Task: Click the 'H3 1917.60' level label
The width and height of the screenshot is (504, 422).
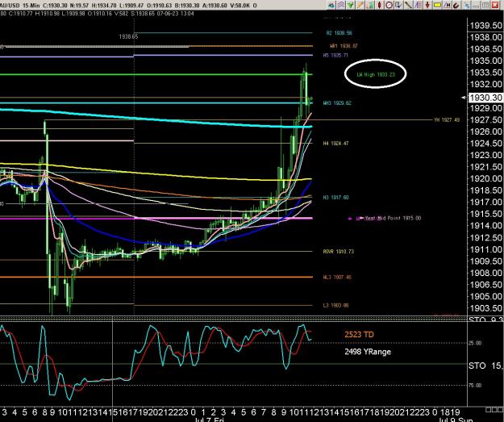Action: [335, 197]
